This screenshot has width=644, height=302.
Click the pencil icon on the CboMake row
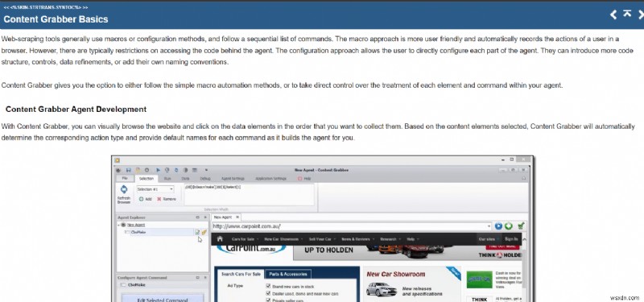coord(204,232)
